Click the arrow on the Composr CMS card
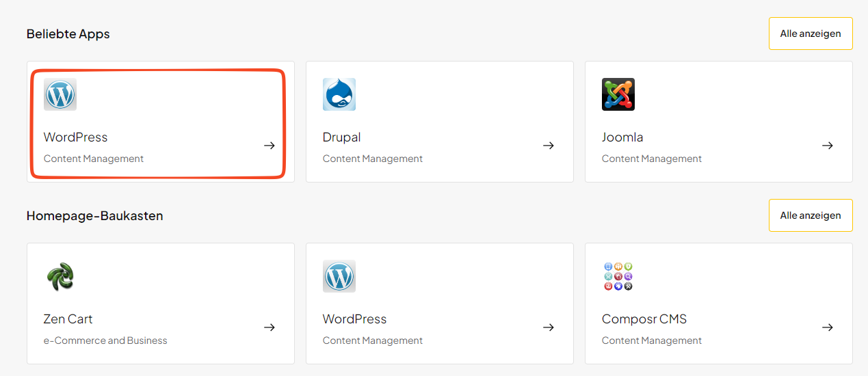The image size is (868, 376). (x=828, y=327)
